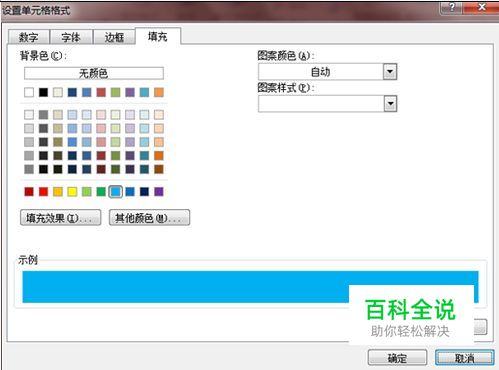
Task: Switch to the 数字 tab
Action: point(29,37)
